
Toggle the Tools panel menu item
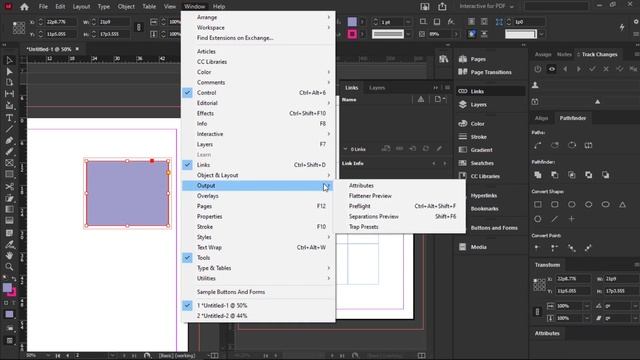coord(258,258)
